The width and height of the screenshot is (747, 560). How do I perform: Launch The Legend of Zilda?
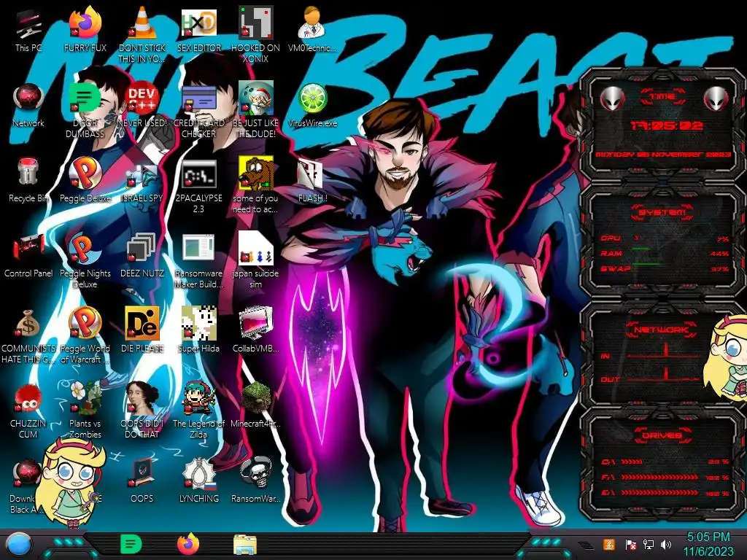click(x=198, y=411)
